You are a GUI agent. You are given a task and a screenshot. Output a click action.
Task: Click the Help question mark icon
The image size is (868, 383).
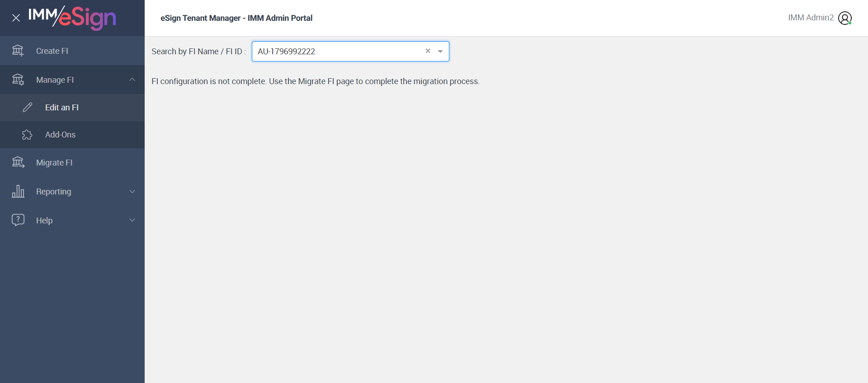(x=18, y=220)
